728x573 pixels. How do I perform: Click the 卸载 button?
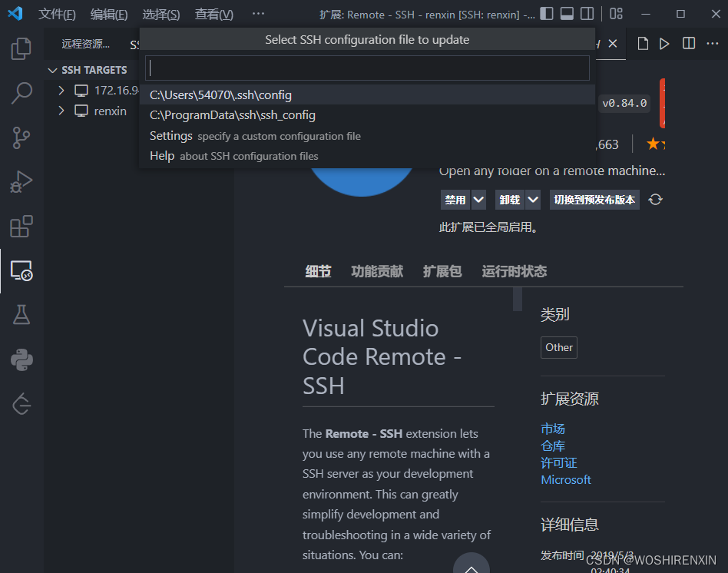(510, 200)
